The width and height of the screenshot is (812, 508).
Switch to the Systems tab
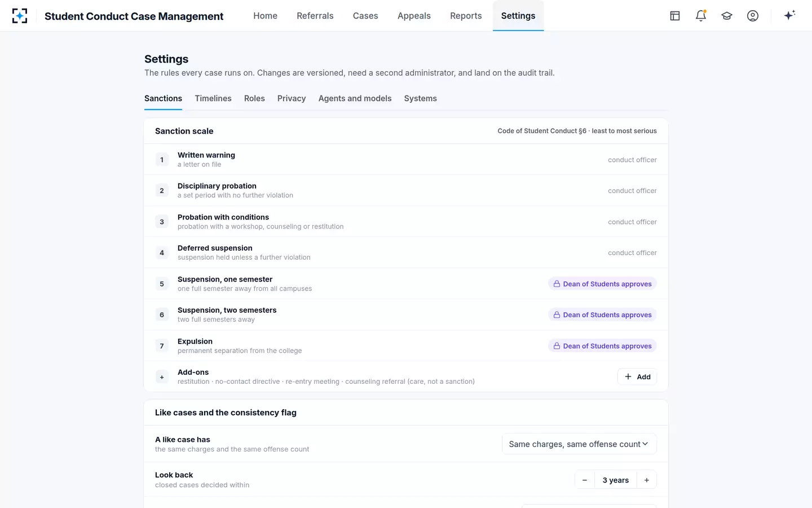421,98
